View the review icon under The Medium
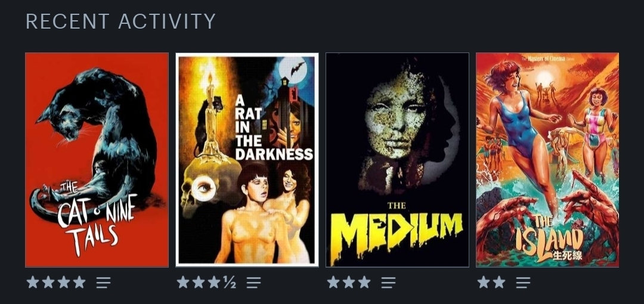 click(388, 282)
